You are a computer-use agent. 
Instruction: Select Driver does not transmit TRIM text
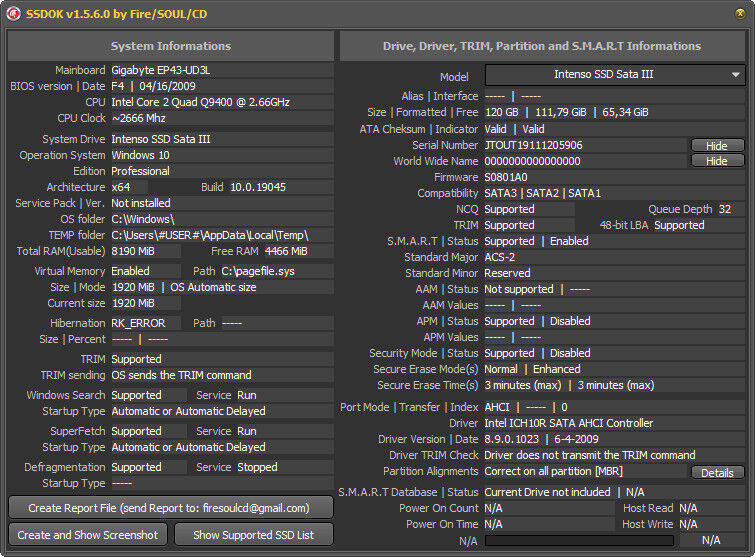click(x=589, y=455)
